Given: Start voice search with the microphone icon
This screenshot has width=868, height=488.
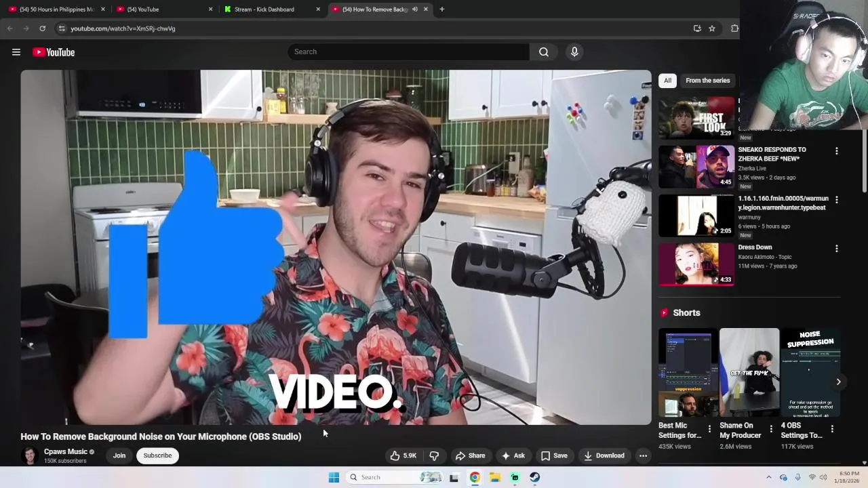Looking at the screenshot, I should (574, 52).
